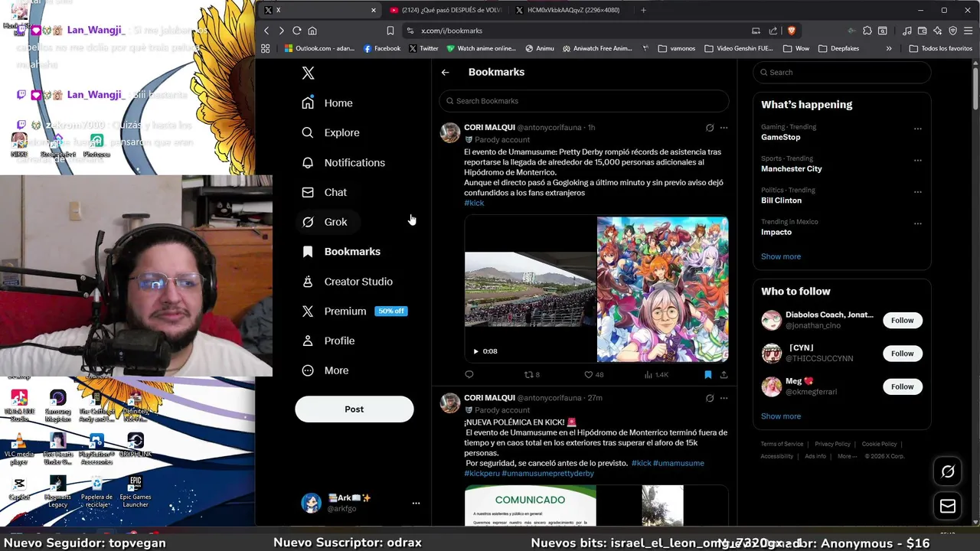Viewport: 980px width, 551px height.
Task: Open floating messages envelope button
Action: 948,506
